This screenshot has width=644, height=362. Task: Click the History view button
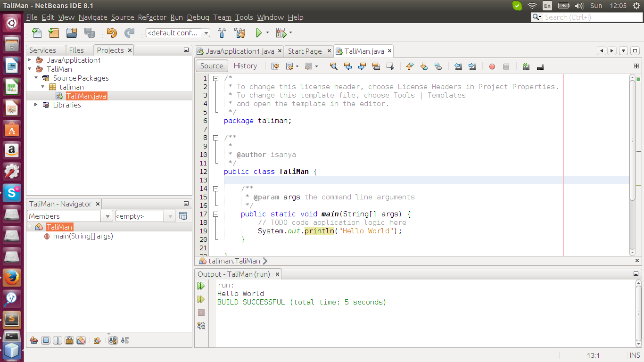tap(245, 66)
